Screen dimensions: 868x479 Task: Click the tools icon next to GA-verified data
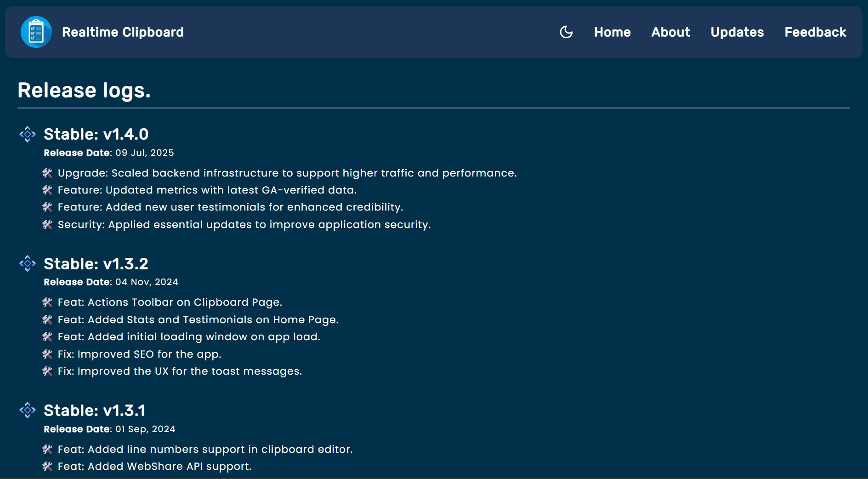click(47, 190)
